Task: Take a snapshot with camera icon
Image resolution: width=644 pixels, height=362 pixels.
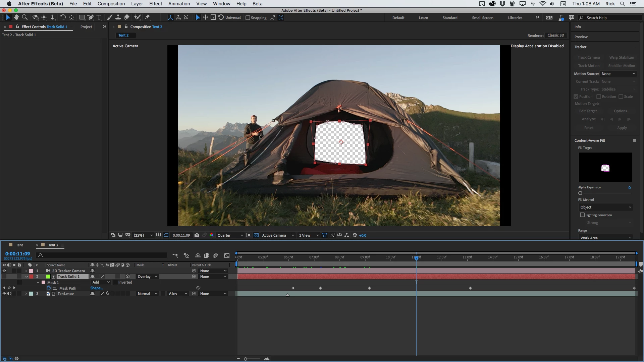Action: click(x=197, y=235)
